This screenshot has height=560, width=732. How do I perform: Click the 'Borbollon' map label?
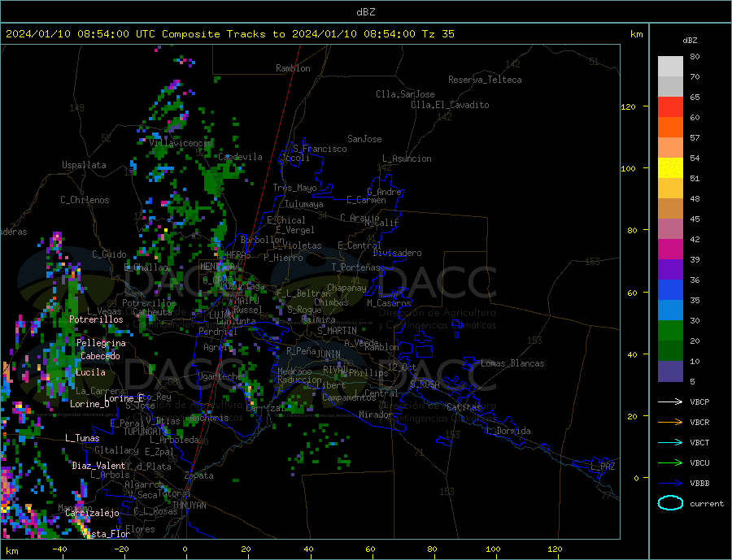(263, 240)
